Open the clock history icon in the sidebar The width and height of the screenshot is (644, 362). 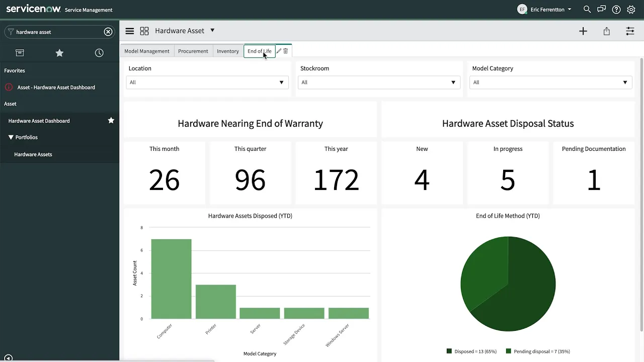(99, 53)
